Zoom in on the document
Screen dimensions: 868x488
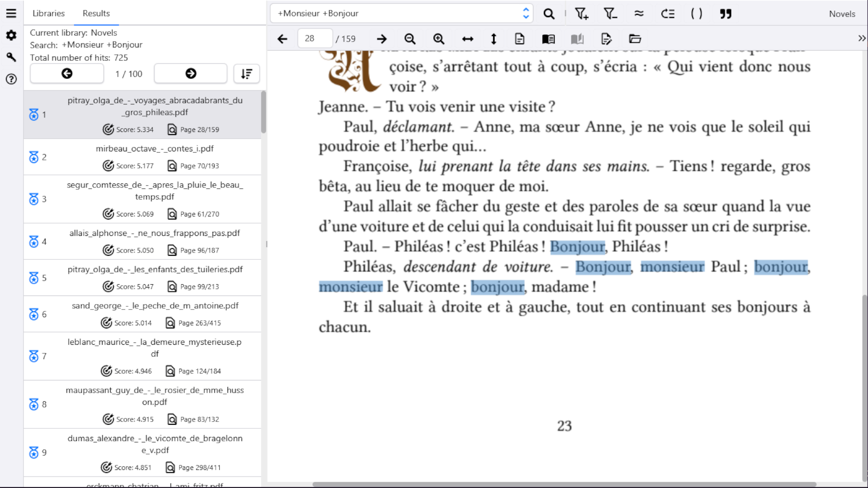tap(439, 39)
